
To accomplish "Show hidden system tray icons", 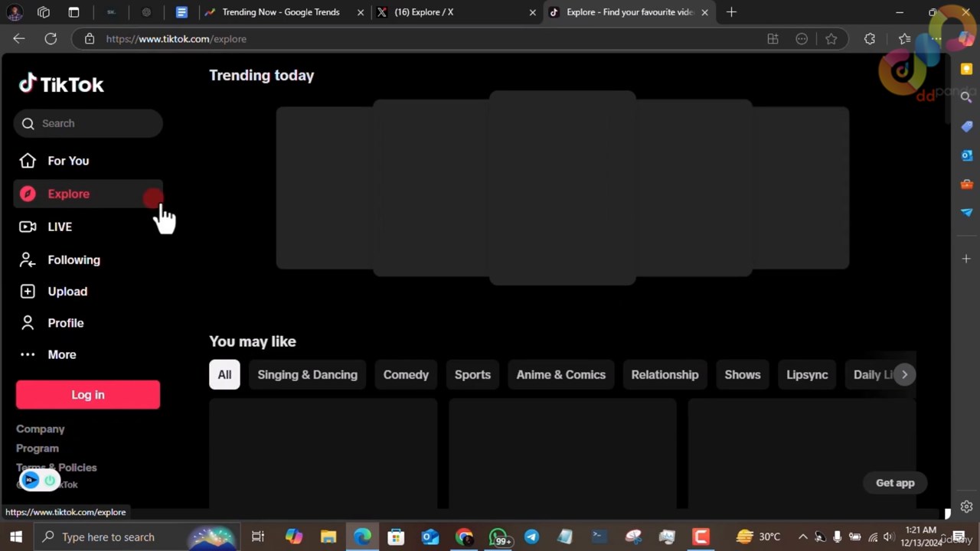I will (802, 536).
